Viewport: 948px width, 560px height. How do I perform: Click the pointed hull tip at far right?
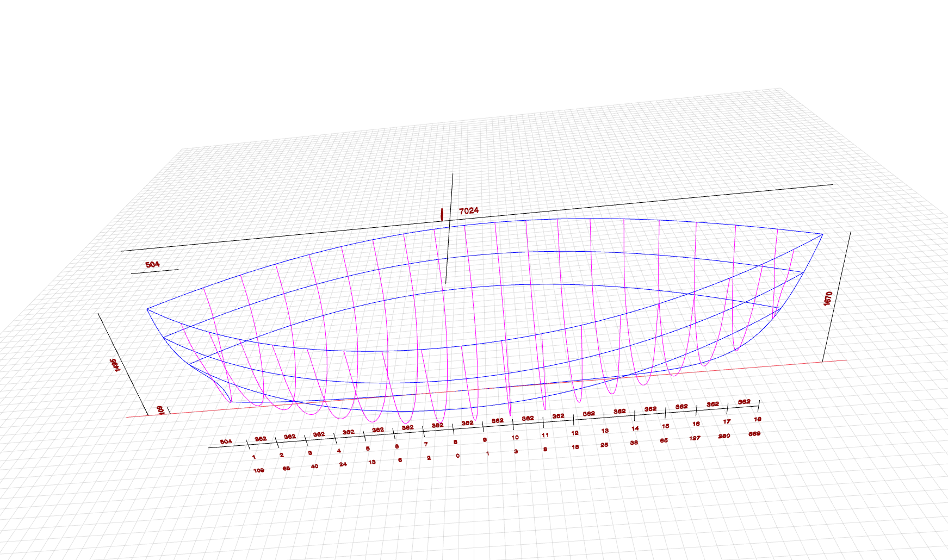coord(822,234)
